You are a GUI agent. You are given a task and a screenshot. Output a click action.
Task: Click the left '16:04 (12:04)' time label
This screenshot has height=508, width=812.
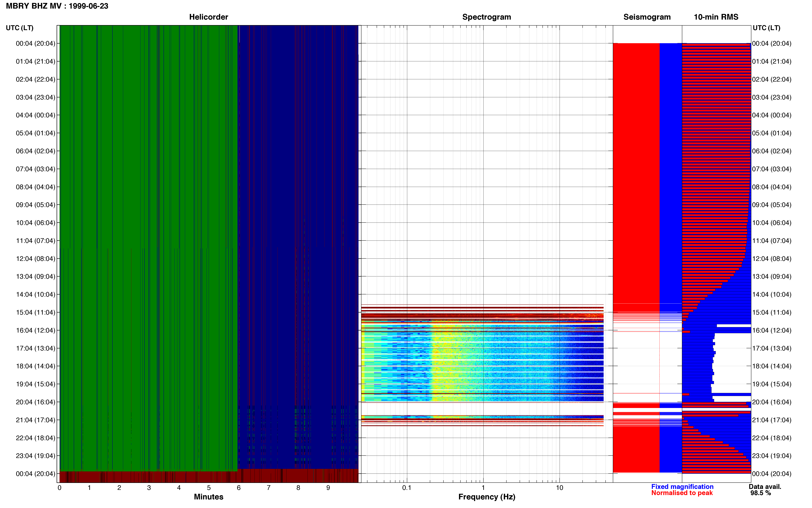click(36, 330)
